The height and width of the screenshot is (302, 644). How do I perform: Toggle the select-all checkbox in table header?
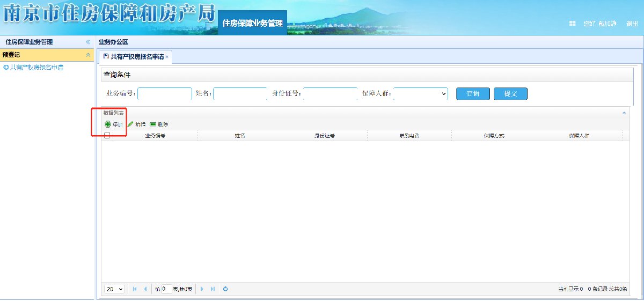(107, 136)
